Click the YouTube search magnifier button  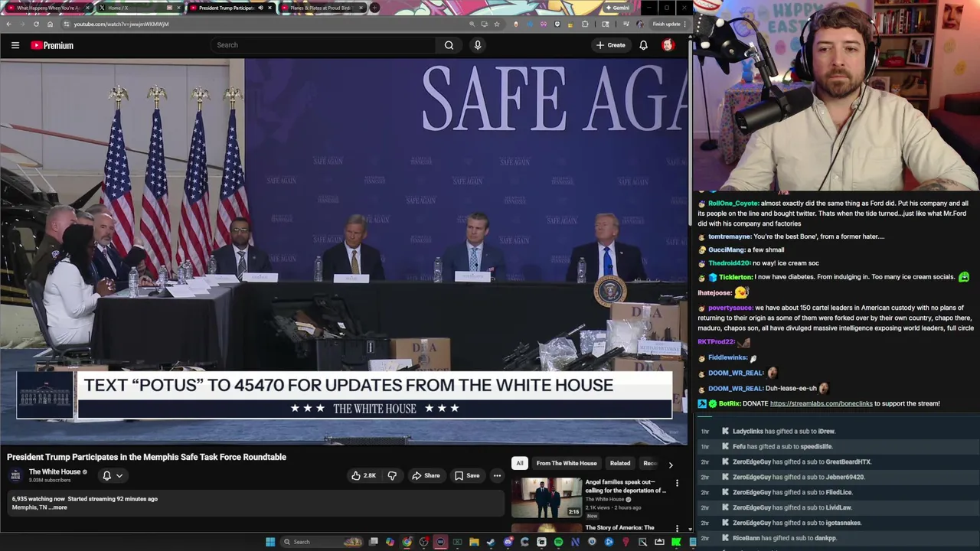click(x=449, y=45)
